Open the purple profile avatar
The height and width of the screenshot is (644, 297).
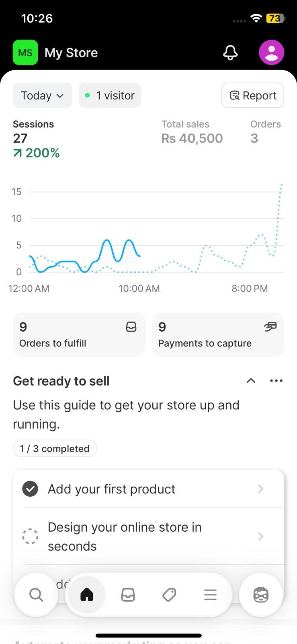[x=271, y=52]
